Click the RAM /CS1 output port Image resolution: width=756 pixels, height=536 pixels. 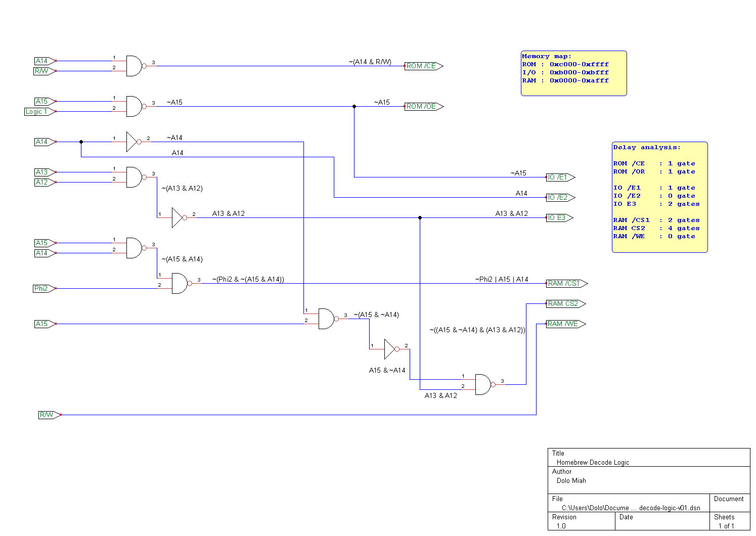click(x=566, y=284)
